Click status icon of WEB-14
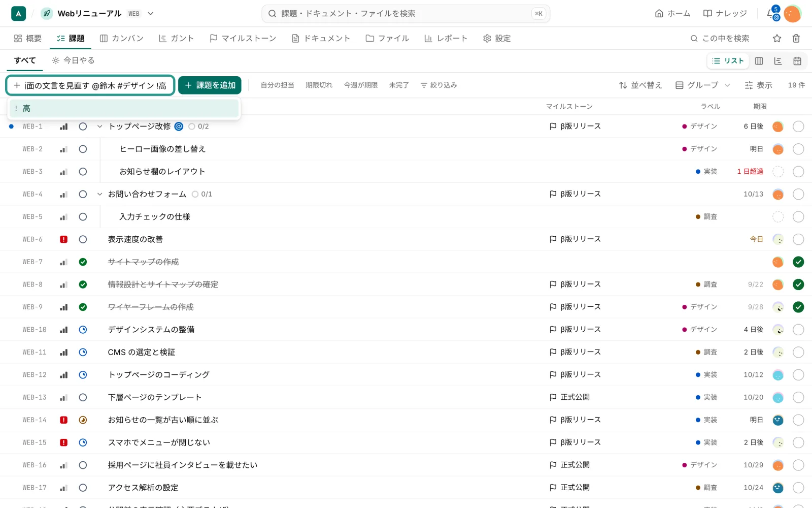Viewport: 812px width, 508px height. tap(83, 420)
